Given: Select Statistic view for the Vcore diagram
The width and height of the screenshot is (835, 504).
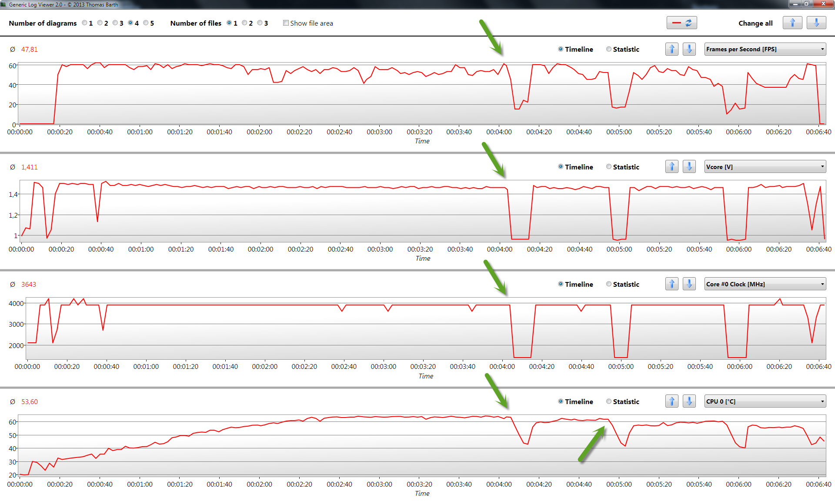Looking at the screenshot, I should click(609, 167).
